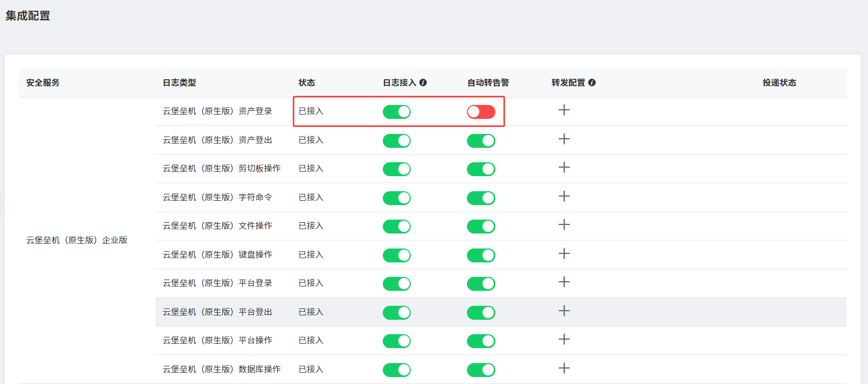This screenshot has width=868, height=384.
Task: Disable 自动转告警 switch for 剪切板操作
Action: click(x=481, y=169)
